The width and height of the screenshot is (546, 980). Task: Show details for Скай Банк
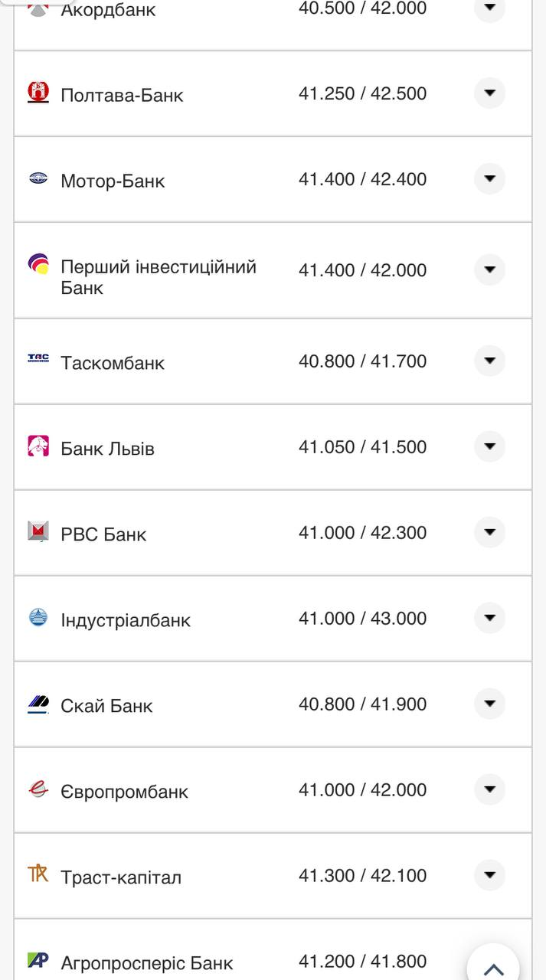click(489, 704)
